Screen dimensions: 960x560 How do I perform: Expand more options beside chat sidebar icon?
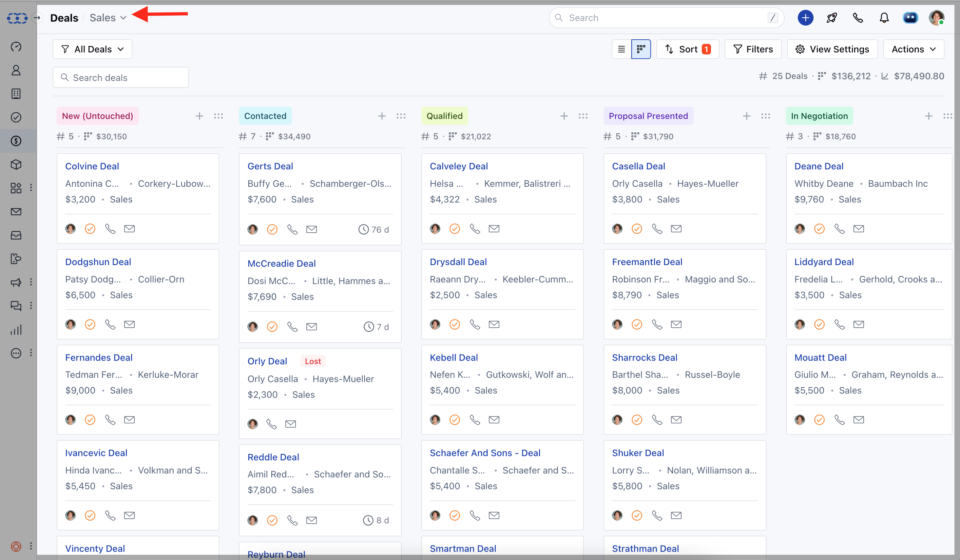[31, 305]
